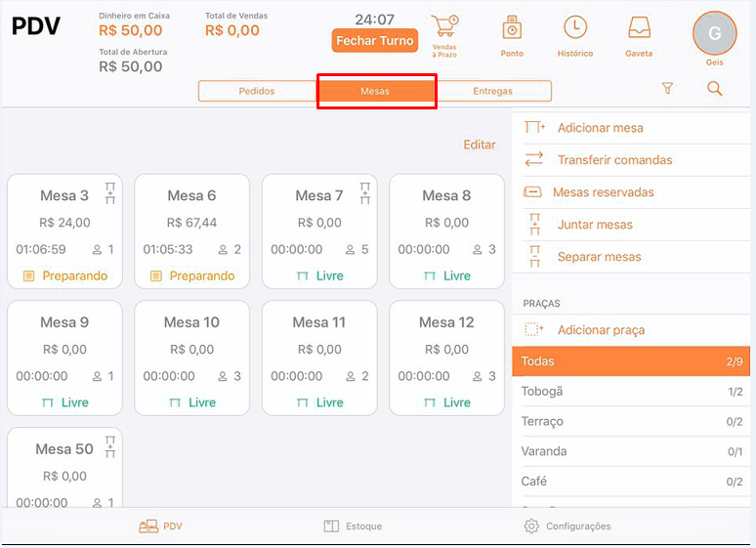Viewport: 756px width, 548px height.
Task: Click the PDV title logo
Action: point(36,26)
